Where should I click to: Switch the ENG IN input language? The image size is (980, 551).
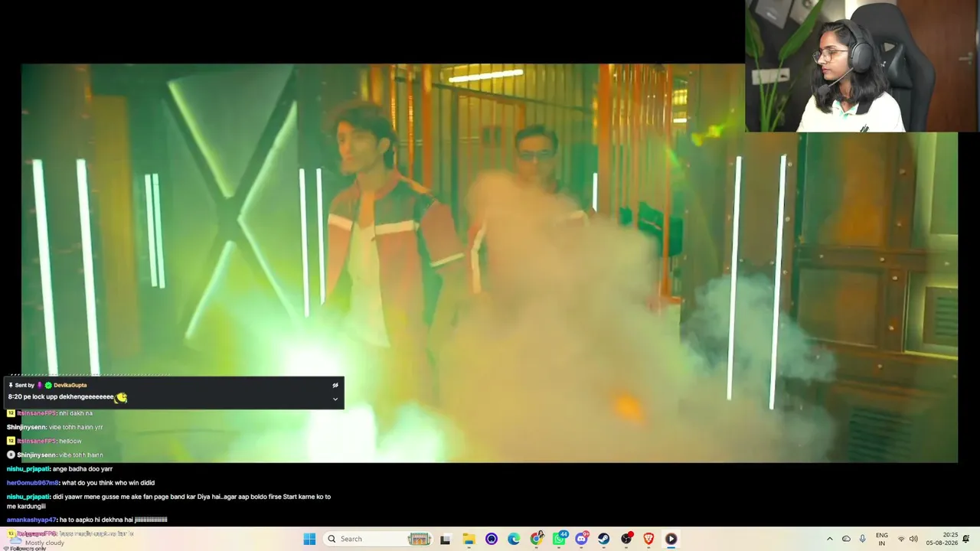tap(882, 539)
